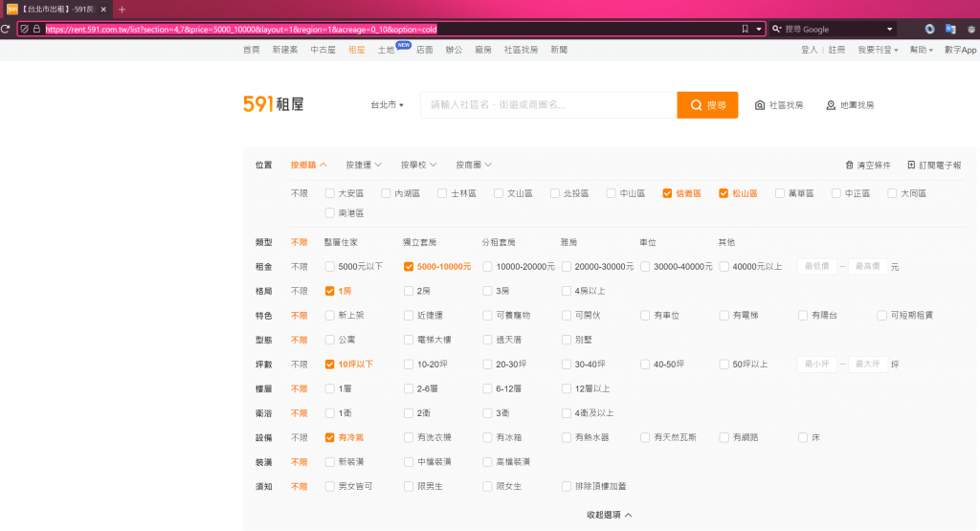Expand the 按捷運 location filter
The width and height of the screenshot is (980, 531).
click(x=364, y=165)
